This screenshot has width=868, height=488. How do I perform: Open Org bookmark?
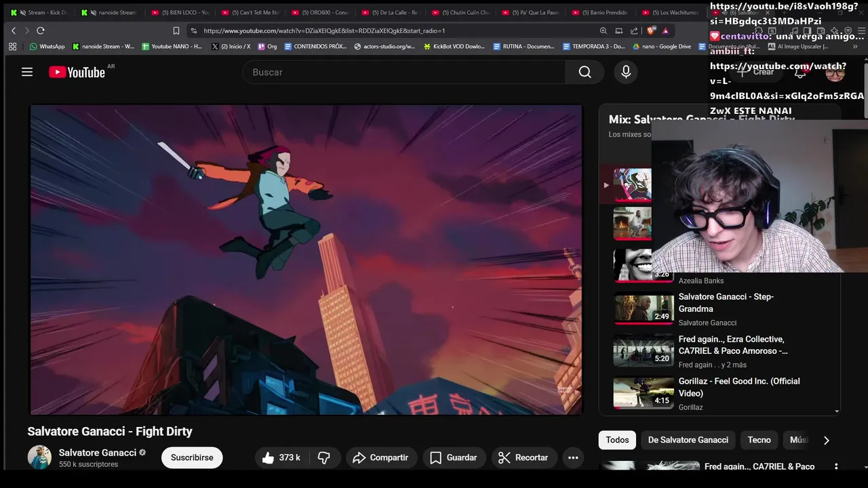(267, 46)
